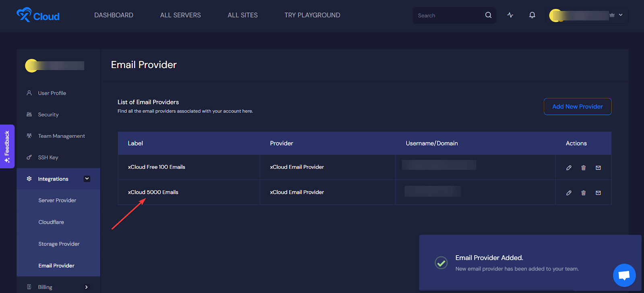Click the crown icon in account menu
The width and height of the screenshot is (644, 293).
pyautogui.click(x=612, y=15)
